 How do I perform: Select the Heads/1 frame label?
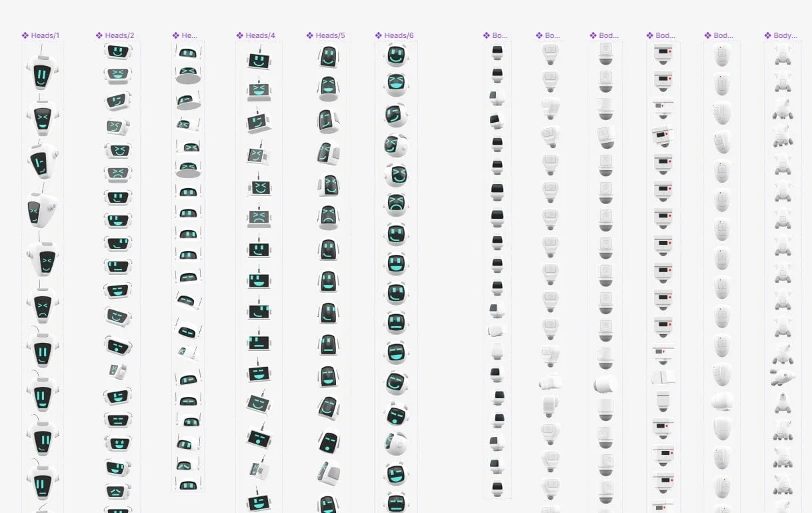[45, 35]
